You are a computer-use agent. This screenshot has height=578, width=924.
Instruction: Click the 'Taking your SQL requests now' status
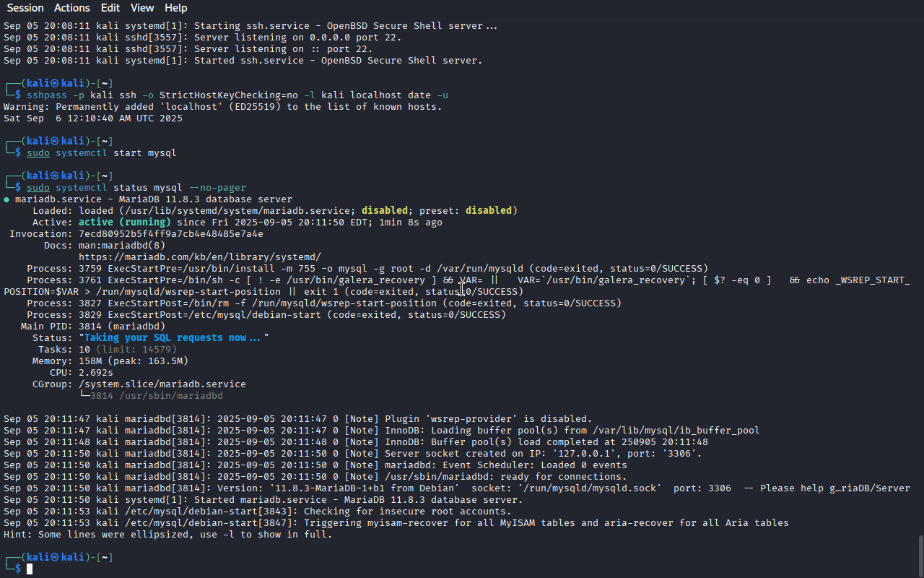pyautogui.click(x=174, y=338)
